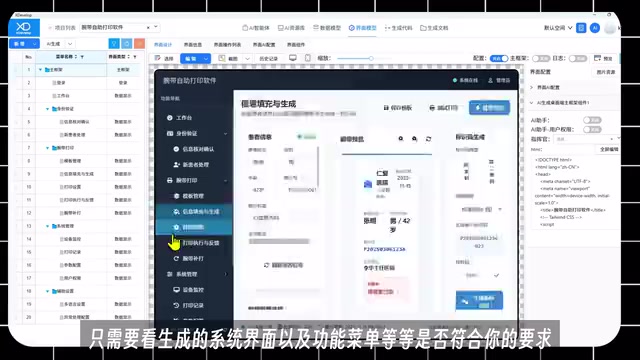640x360 pixels.
Task: Click 测试打印 in the preview
Action: tap(444, 108)
